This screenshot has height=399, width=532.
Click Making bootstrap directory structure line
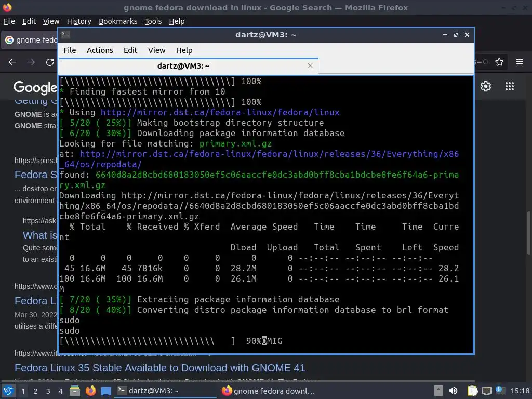coord(192,123)
